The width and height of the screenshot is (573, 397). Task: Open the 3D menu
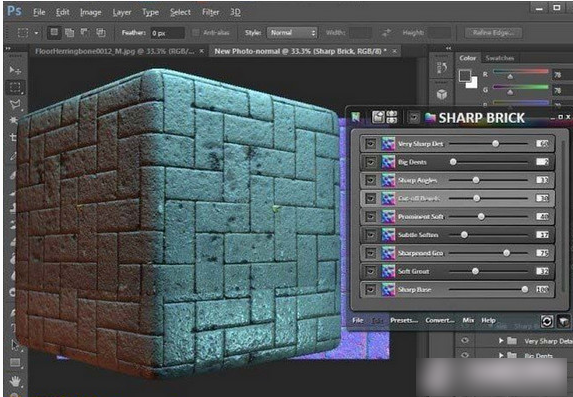tap(235, 12)
